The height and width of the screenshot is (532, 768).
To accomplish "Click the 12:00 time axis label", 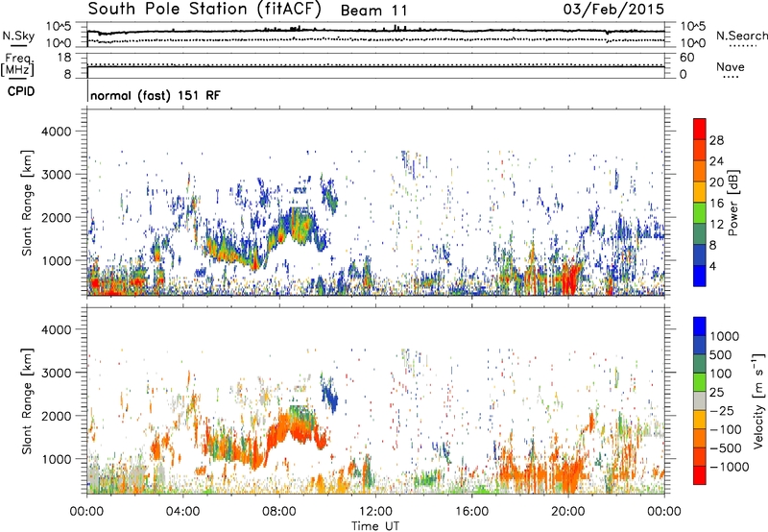I will click(x=375, y=512).
